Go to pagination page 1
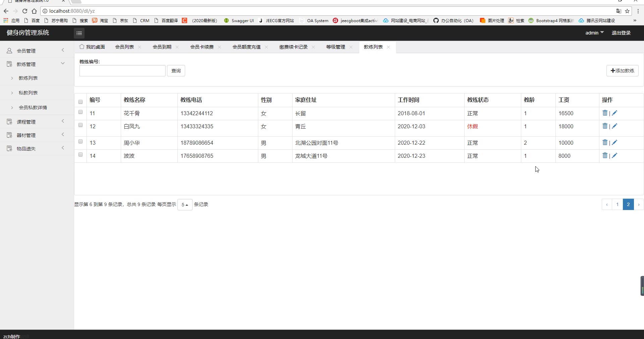The height and width of the screenshot is (339, 644). (x=617, y=204)
